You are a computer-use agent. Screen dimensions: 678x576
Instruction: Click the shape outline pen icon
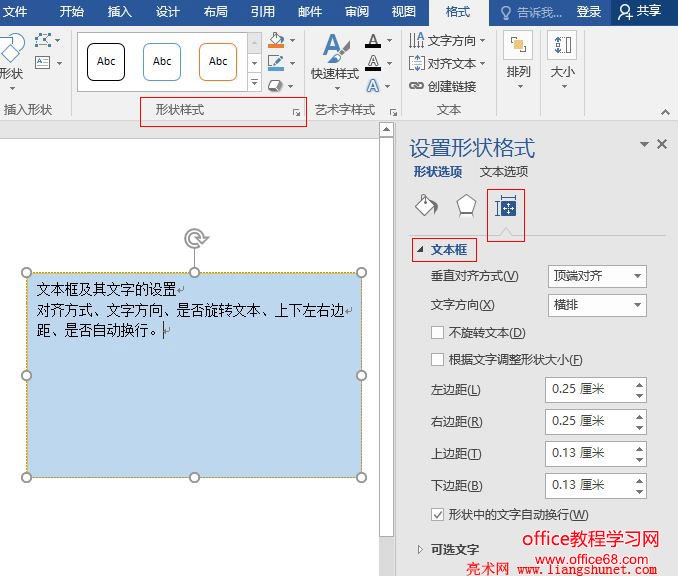[276, 63]
